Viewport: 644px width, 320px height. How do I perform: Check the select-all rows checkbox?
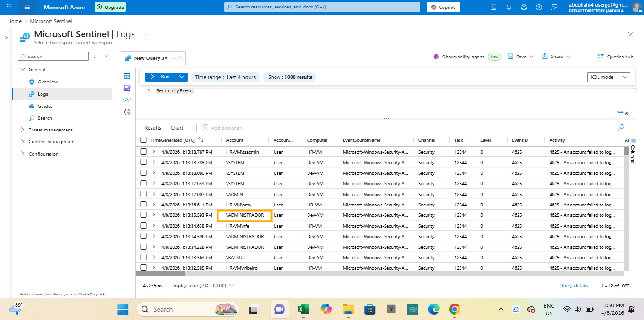[143, 140]
